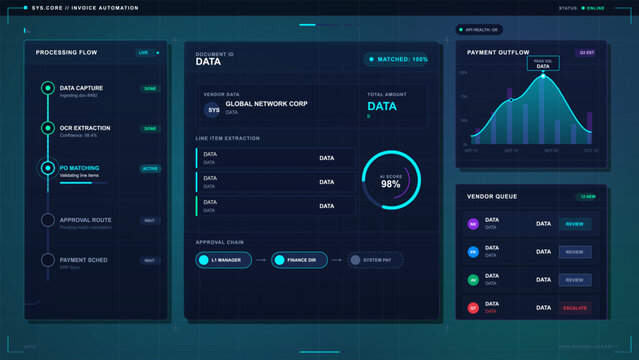Image resolution: width=639 pixels, height=360 pixels.
Task: Select the Approval Route step node
Action: (48, 220)
